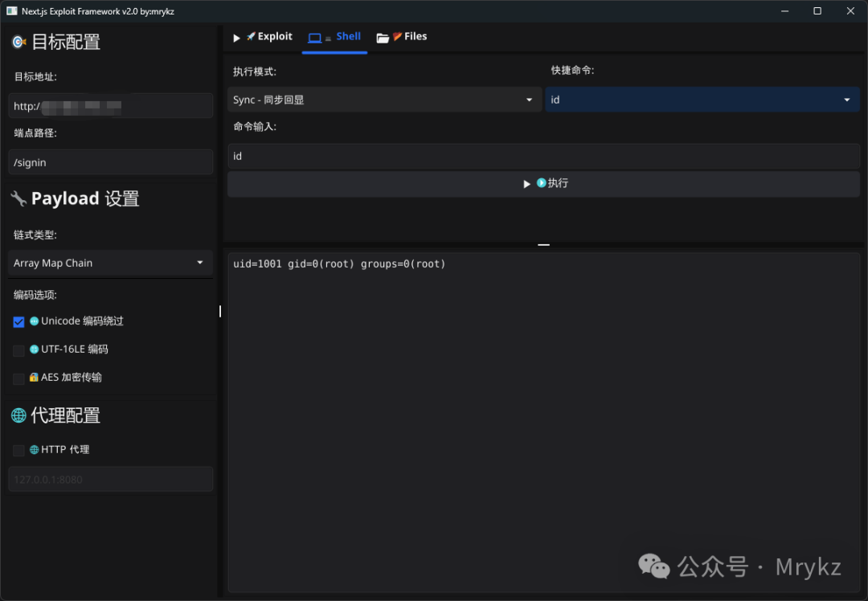This screenshot has width=868, height=601.
Task: Click the lock icon beside AES 加密传输
Action: tap(35, 378)
